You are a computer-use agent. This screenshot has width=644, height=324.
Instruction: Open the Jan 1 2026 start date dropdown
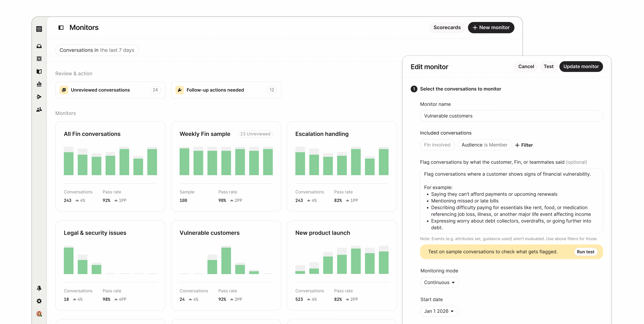click(439, 311)
